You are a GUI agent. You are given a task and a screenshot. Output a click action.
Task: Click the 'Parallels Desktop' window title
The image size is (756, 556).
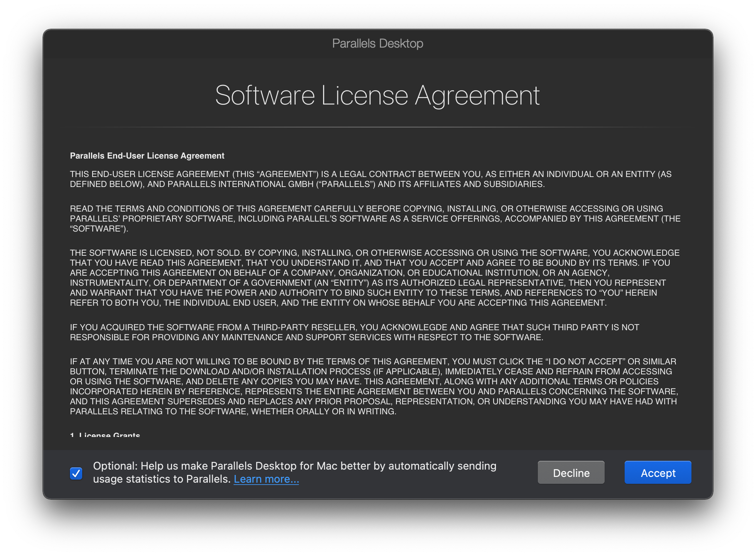(378, 43)
